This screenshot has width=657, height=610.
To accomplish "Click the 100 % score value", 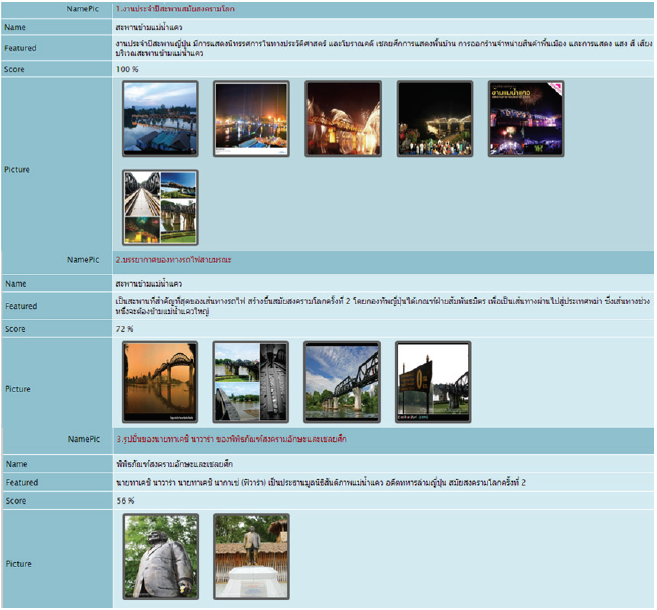I will point(127,70).
